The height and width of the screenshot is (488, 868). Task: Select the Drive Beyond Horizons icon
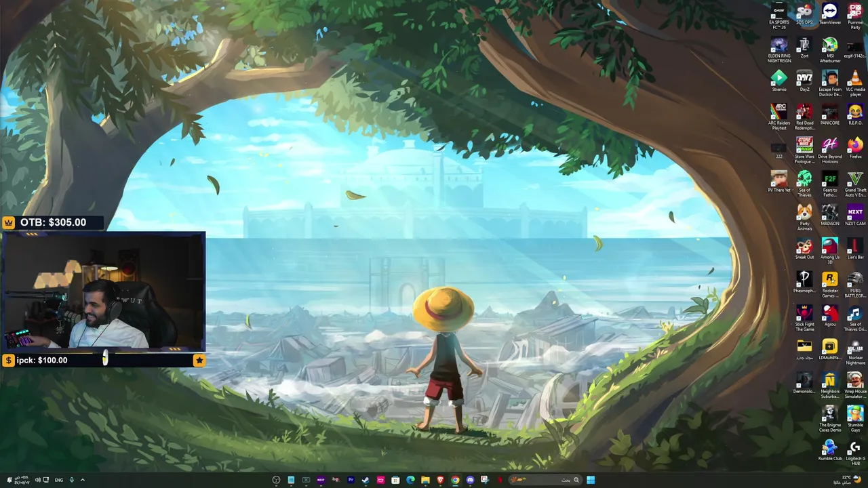click(830, 150)
